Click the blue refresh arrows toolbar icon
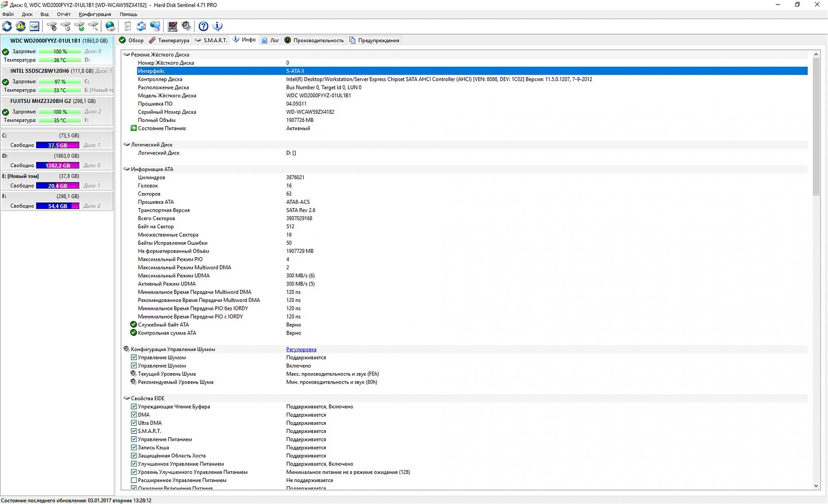The height and width of the screenshot is (504, 828). pyautogui.click(x=7, y=26)
